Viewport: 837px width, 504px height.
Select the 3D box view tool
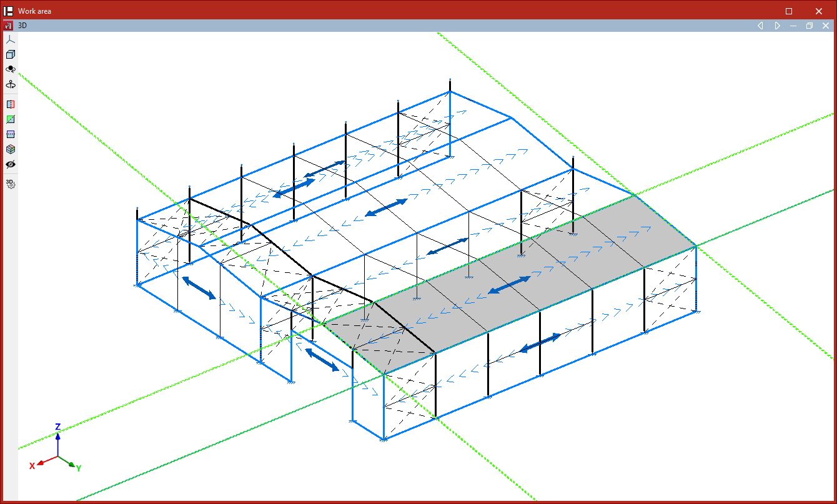[10, 54]
